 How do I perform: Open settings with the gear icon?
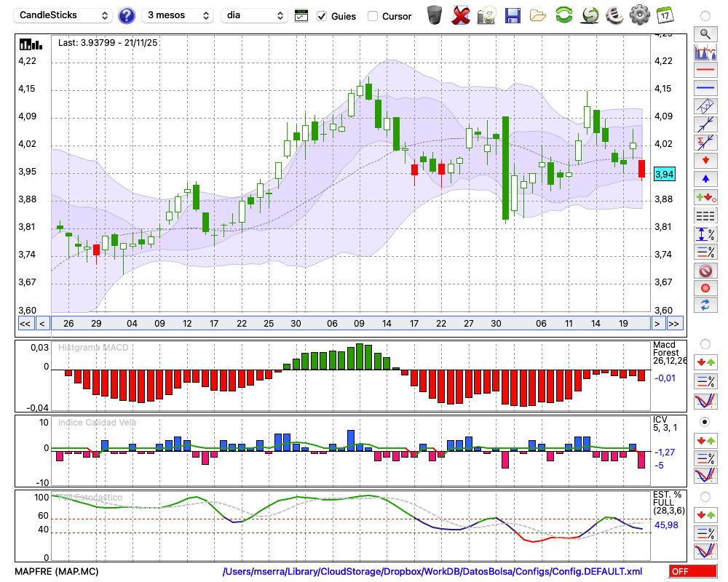click(639, 15)
